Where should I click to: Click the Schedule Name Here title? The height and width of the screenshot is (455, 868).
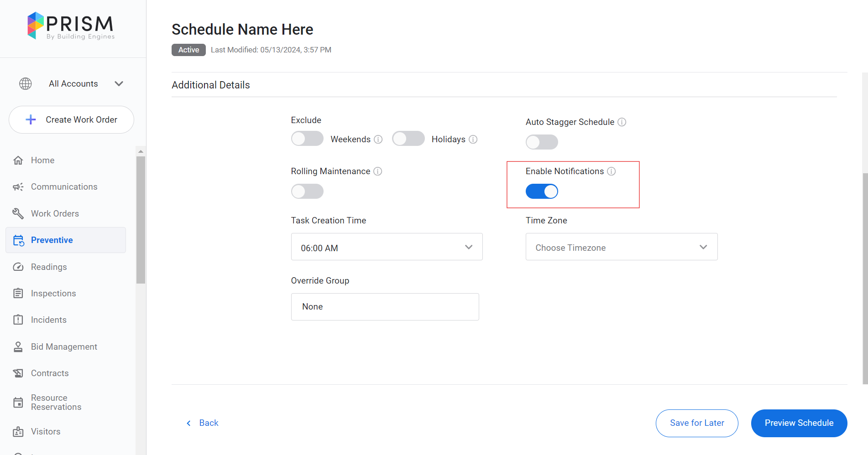pyautogui.click(x=242, y=29)
